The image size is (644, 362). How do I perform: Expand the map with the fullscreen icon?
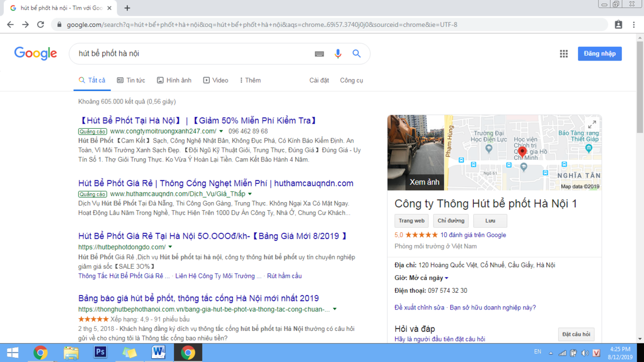pos(592,124)
